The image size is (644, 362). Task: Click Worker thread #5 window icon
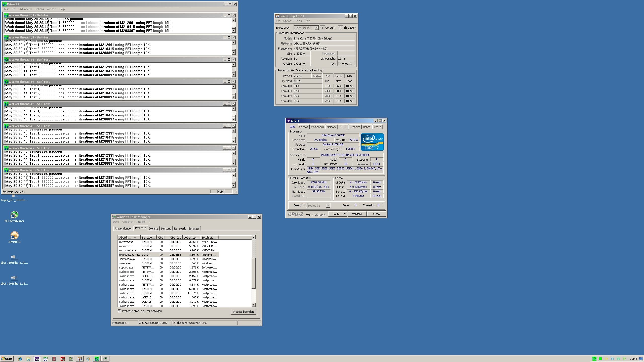pos(6,104)
